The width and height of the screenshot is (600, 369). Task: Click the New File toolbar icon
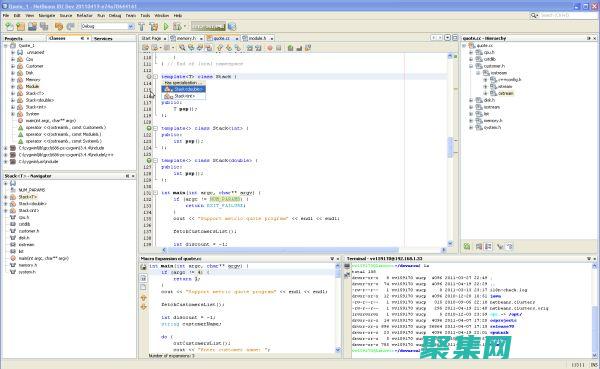pos(9,26)
